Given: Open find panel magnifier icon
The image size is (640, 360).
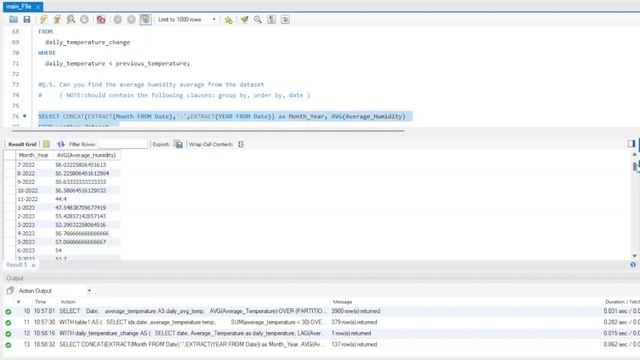Looking at the screenshot, I should [x=258, y=19].
